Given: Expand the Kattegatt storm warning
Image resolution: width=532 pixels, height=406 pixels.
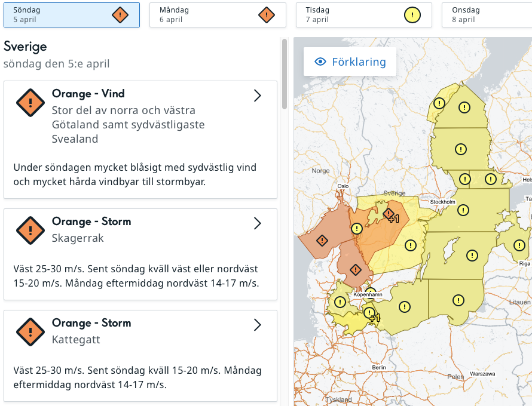Looking at the screenshot, I should 258,325.
